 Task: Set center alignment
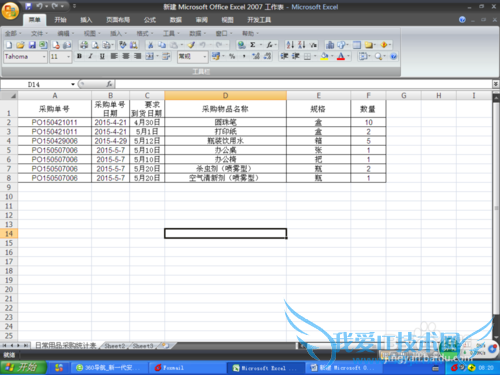126,56
